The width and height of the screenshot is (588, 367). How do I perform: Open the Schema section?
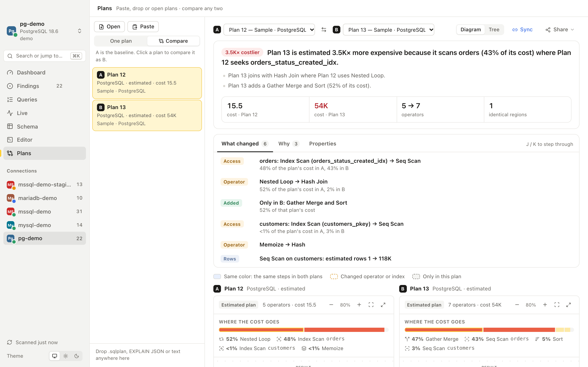[x=45, y=126]
